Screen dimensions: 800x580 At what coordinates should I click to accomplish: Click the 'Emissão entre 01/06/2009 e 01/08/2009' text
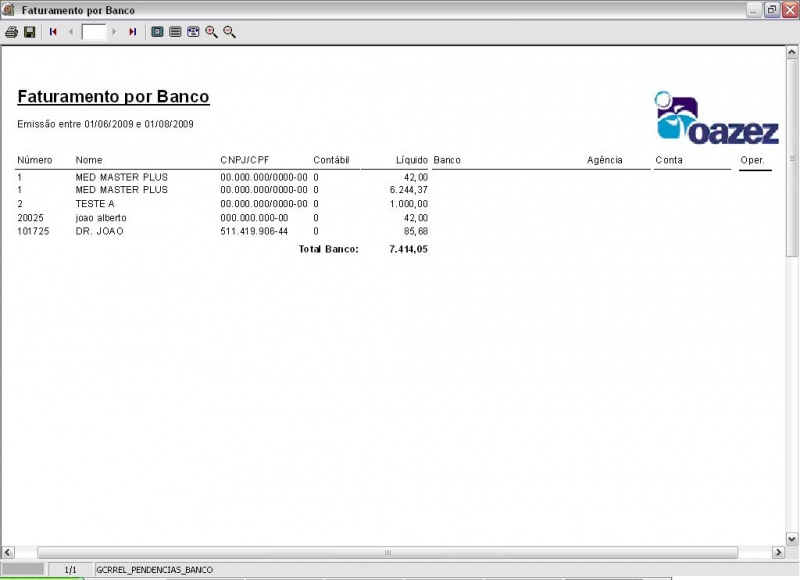(105, 124)
